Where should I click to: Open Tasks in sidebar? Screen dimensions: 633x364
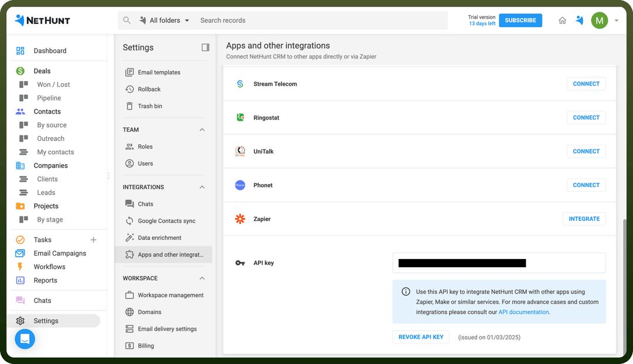coord(42,240)
